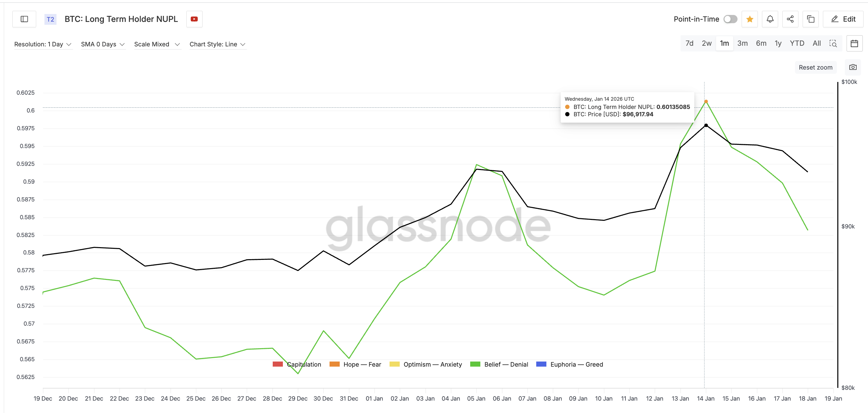
Task: Click the bell icon to set an alert
Action: tap(770, 19)
